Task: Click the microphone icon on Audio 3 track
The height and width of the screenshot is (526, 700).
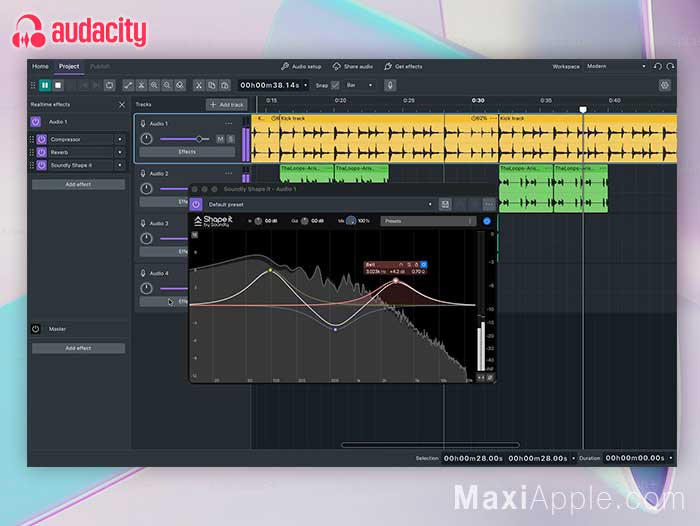Action: [x=143, y=223]
